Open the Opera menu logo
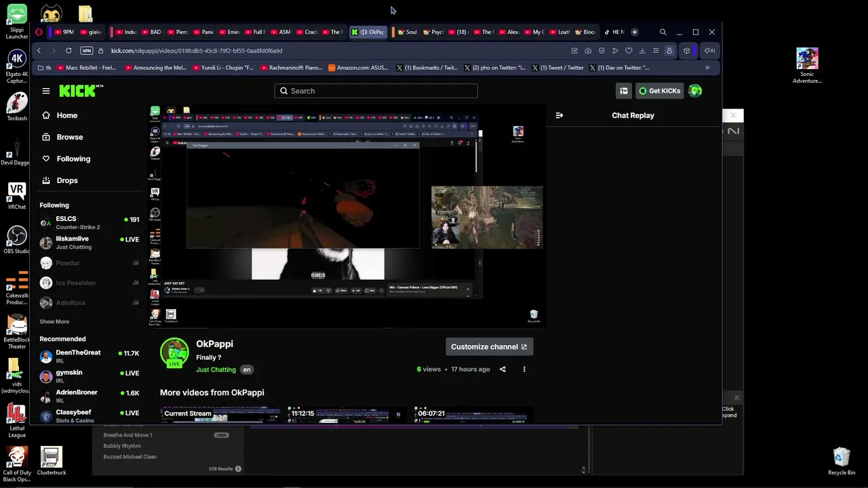The width and height of the screenshot is (868, 488). click(39, 32)
